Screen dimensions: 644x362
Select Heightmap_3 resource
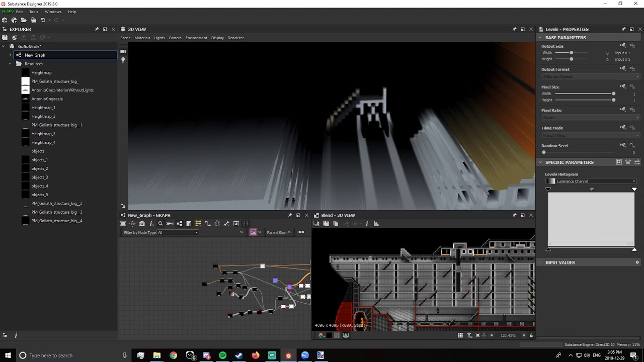[43, 134]
